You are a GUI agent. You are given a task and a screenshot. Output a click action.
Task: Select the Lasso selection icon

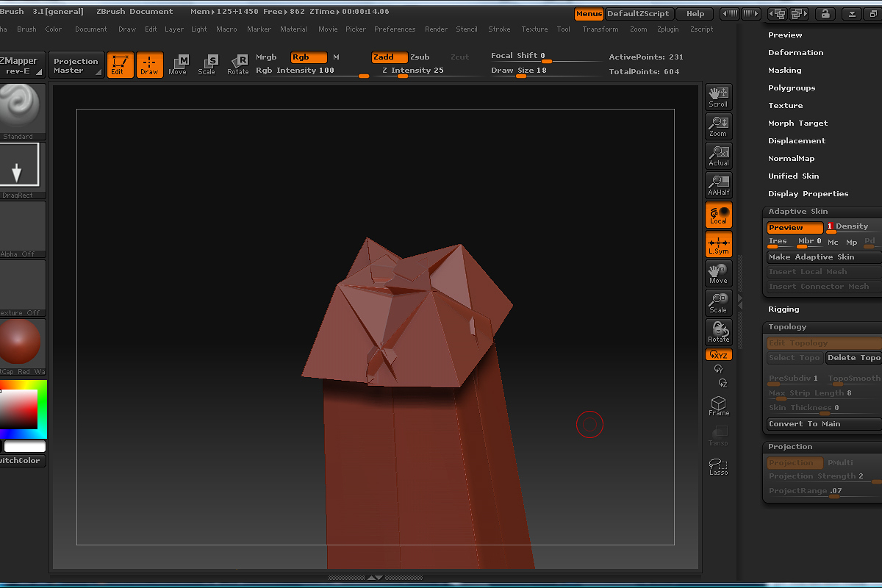click(x=718, y=466)
